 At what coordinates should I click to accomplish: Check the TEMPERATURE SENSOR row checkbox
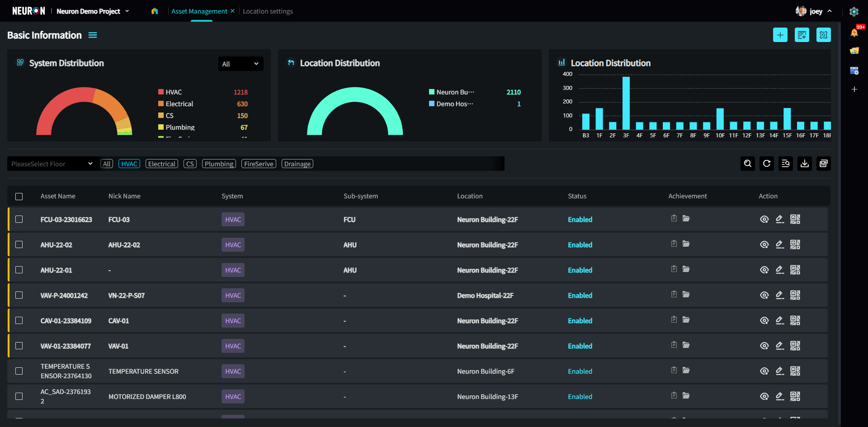(19, 371)
